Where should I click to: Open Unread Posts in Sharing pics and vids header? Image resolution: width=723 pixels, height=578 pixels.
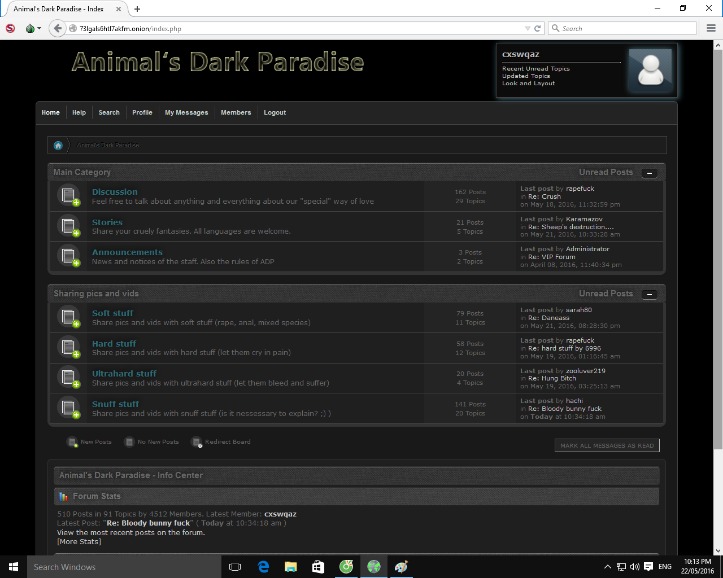(x=606, y=293)
